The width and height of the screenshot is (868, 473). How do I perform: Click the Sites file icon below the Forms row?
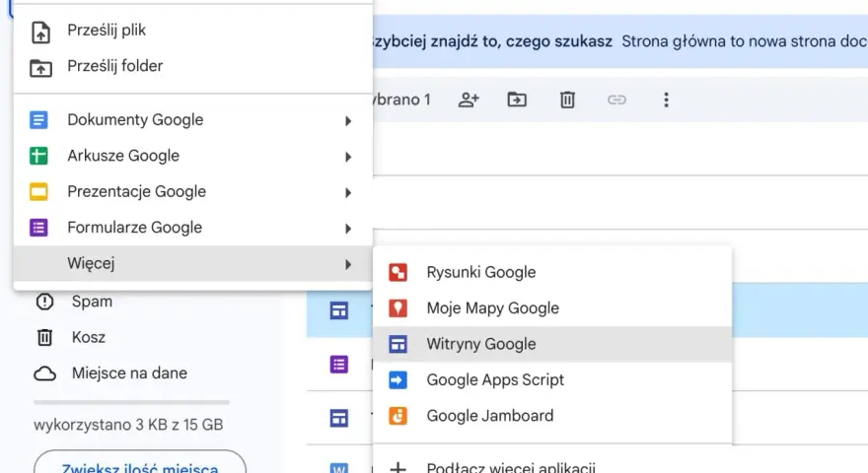pyautogui.click(x=339, y=418)
